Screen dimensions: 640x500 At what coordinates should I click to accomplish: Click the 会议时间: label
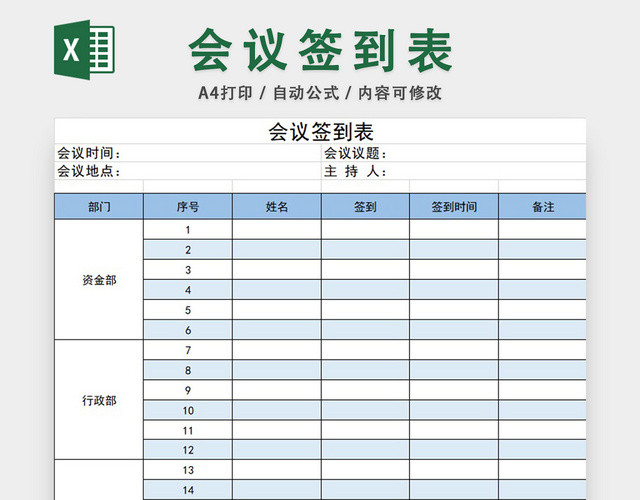[89, 153]
